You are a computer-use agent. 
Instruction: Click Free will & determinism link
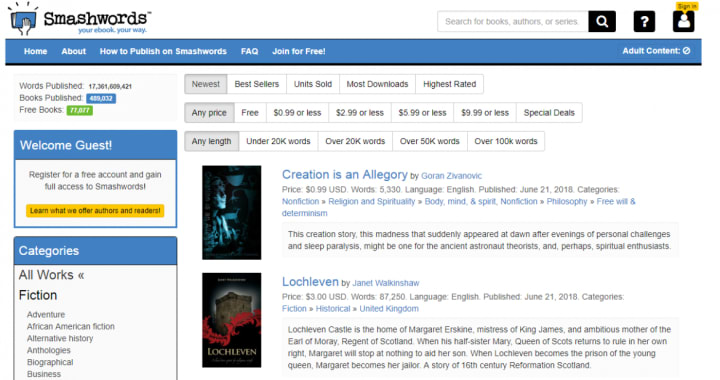click(x=459, y=207)
